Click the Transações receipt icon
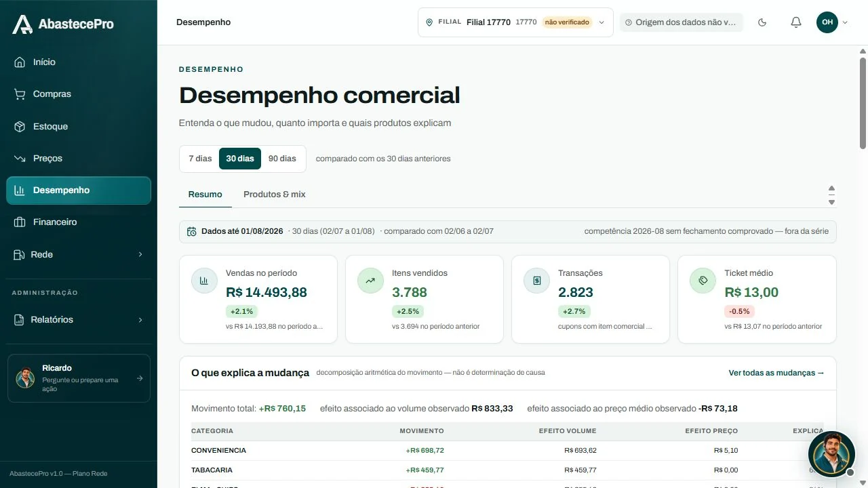This screenshot has width=868, height=488. pyautogui.click(x=536, y=281)
